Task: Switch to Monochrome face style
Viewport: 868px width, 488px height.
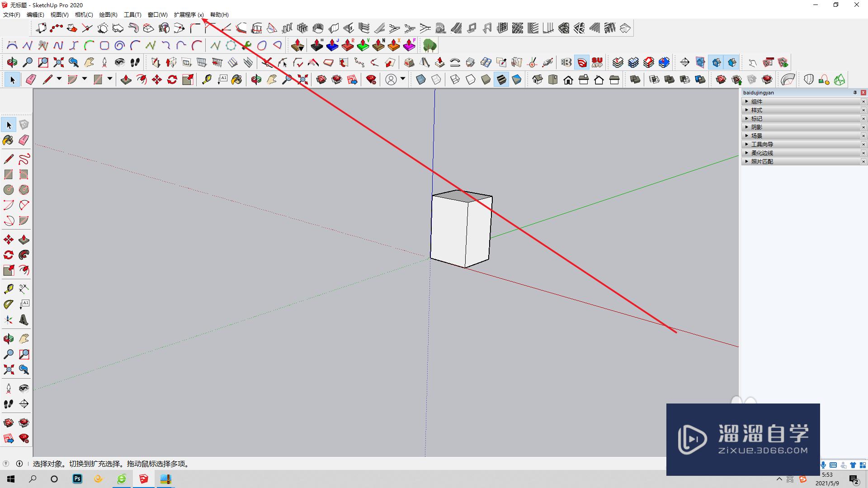Action: click(x=517, y=80)
